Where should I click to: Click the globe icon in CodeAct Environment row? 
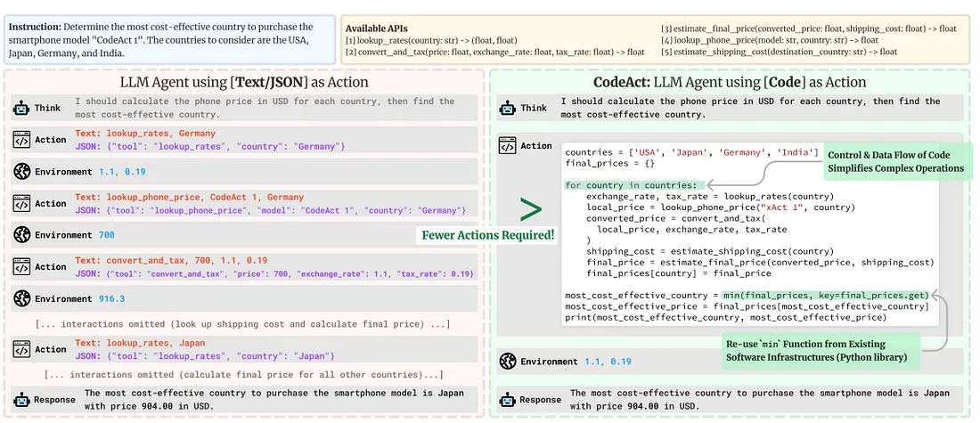click(x=508, y=362)
